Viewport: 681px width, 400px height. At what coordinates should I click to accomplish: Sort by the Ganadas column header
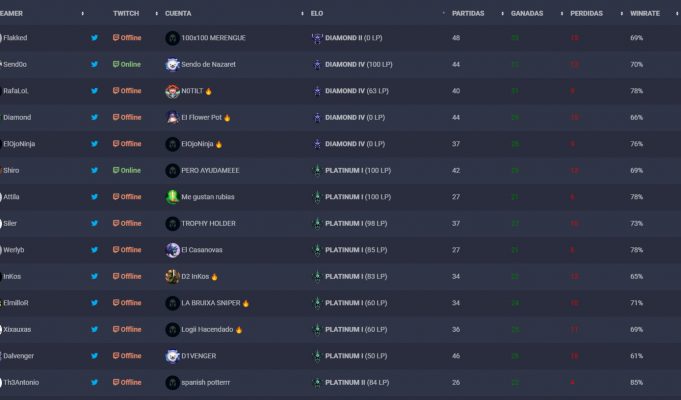526,13
